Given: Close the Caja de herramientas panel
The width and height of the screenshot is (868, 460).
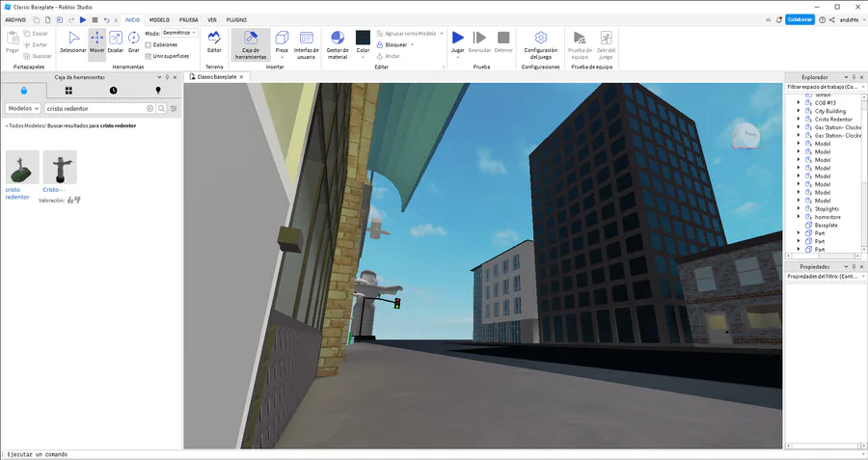Looking at the screenshot, I should click(175, 77).
